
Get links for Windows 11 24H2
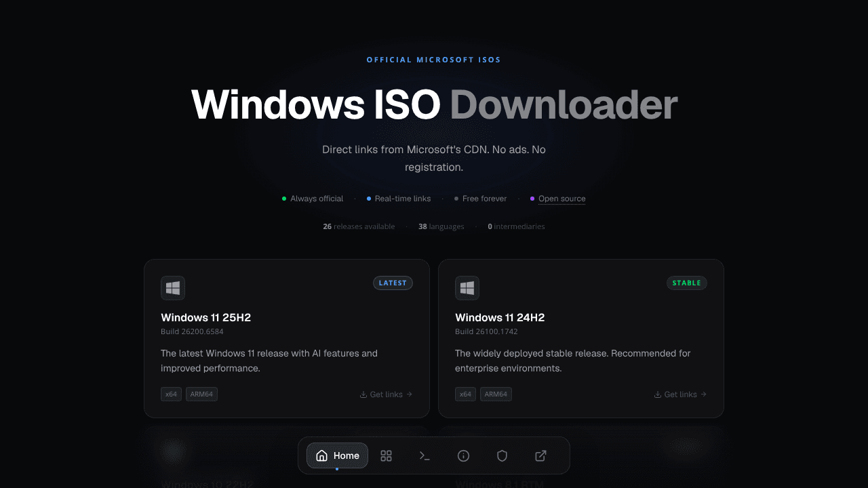680,394
